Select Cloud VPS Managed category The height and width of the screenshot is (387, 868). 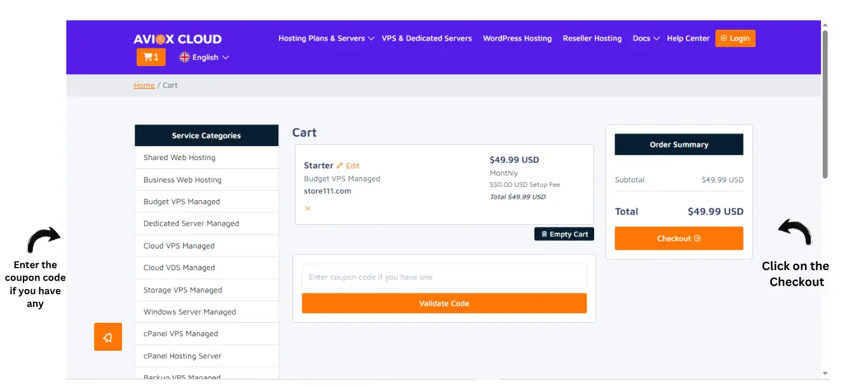(x=179, y=246)
